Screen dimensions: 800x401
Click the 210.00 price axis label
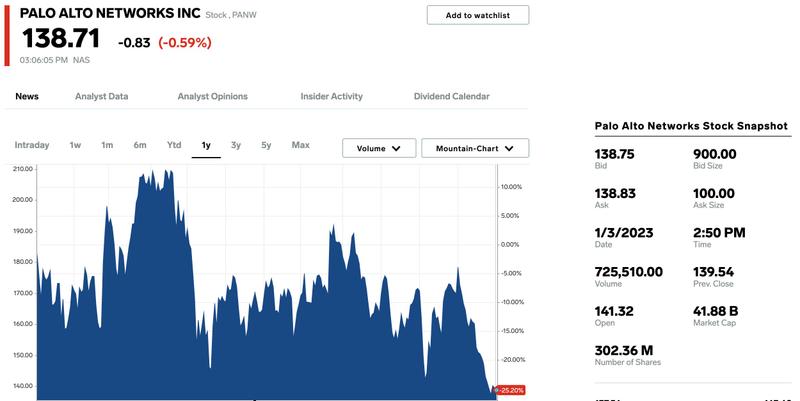point(22,169)
